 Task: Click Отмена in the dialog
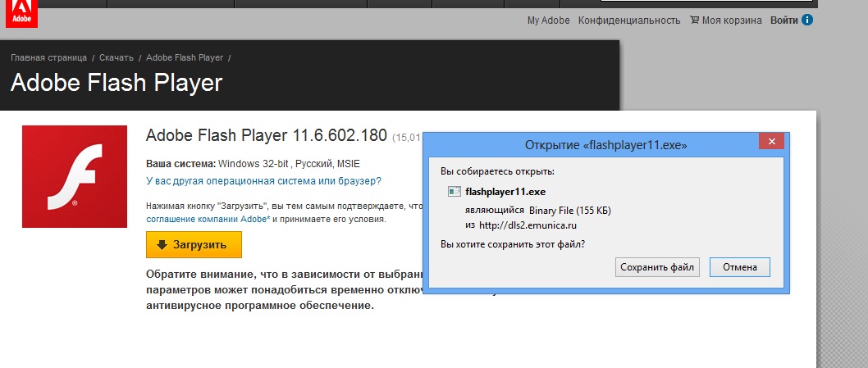[x=739, y=267]
